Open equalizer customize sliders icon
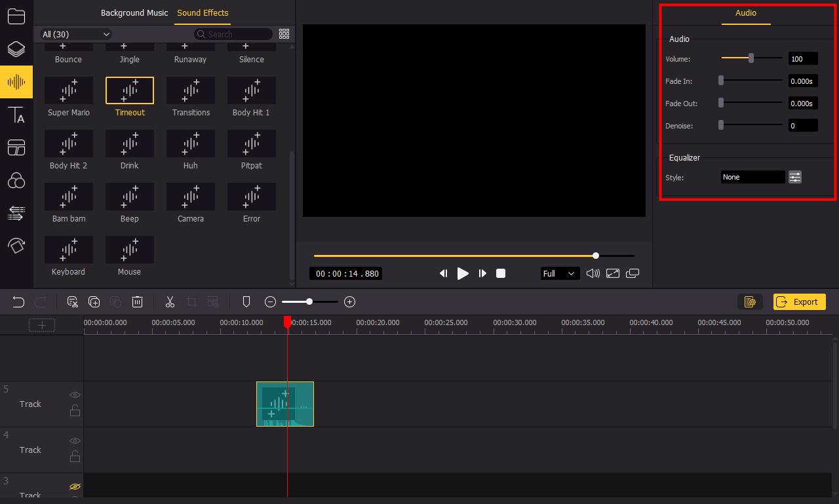 tap(795, 177)
